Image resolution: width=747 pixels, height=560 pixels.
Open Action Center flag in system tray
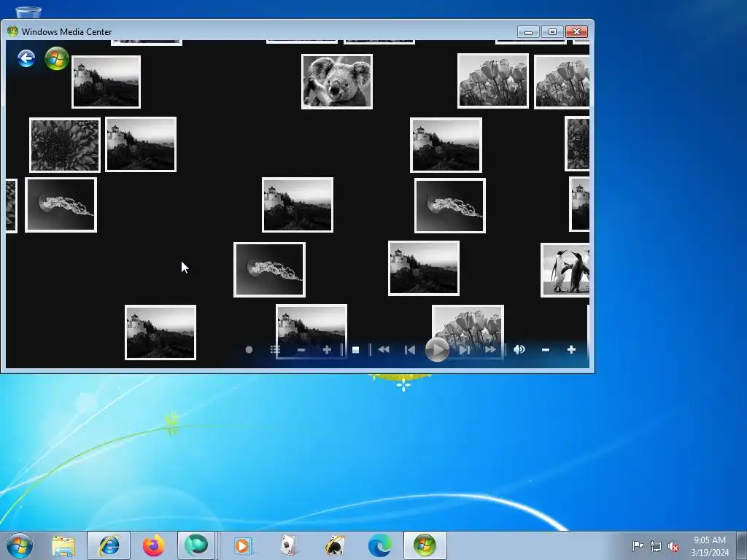coord(638,546)
